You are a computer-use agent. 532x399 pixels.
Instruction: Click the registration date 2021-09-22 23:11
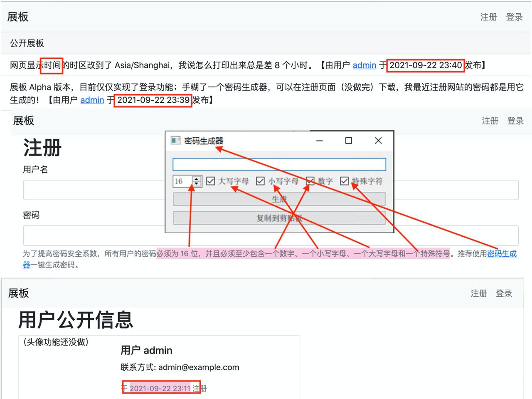pos(160,389)
